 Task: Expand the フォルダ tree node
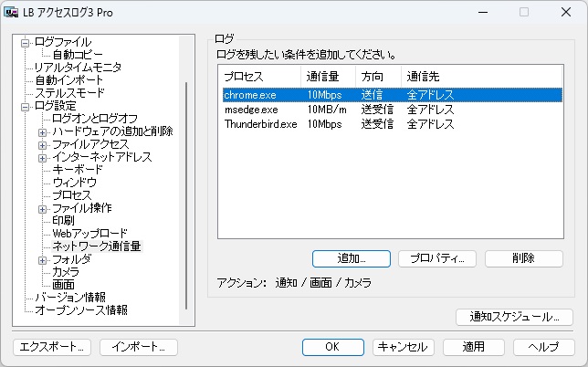tap(42, 260)
